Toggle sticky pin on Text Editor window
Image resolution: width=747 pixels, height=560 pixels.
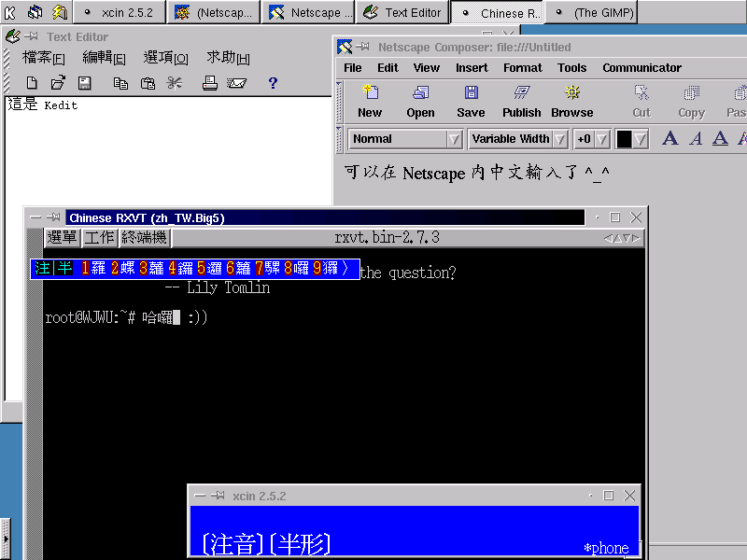coord(32,36)
